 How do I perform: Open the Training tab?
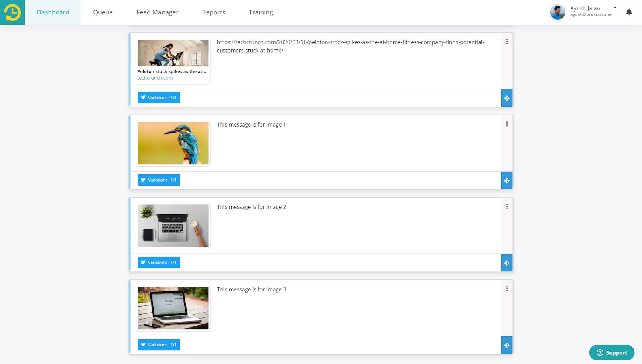(x=261, y=12)
